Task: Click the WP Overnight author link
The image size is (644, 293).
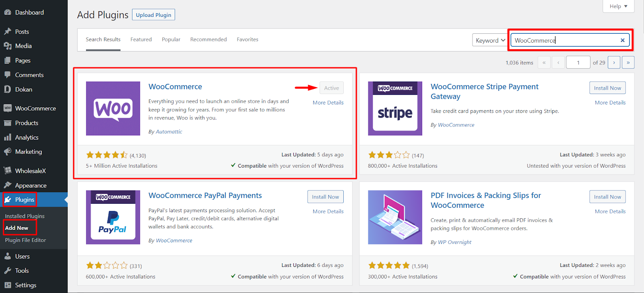Action: pyautogui.click(x=454, y=242)
